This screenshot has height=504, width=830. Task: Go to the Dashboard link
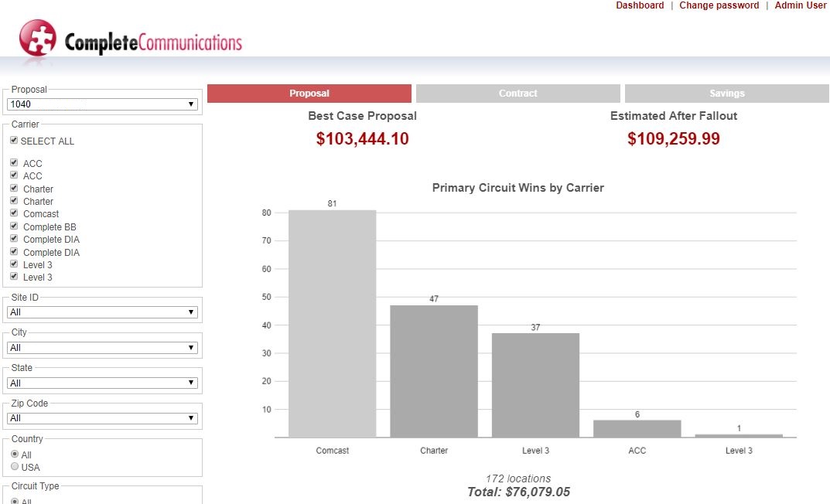coord(640,5)
